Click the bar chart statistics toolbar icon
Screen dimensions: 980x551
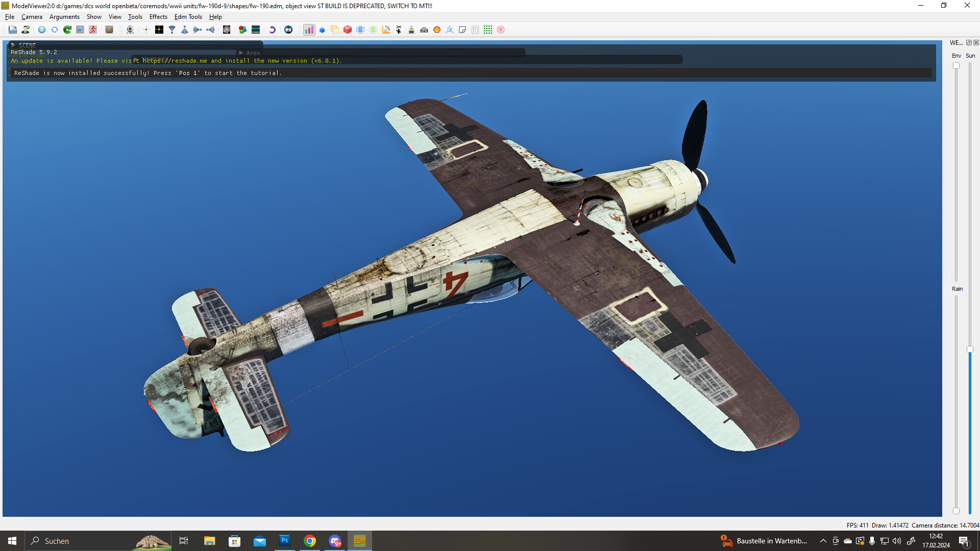[x=309, y=30]
